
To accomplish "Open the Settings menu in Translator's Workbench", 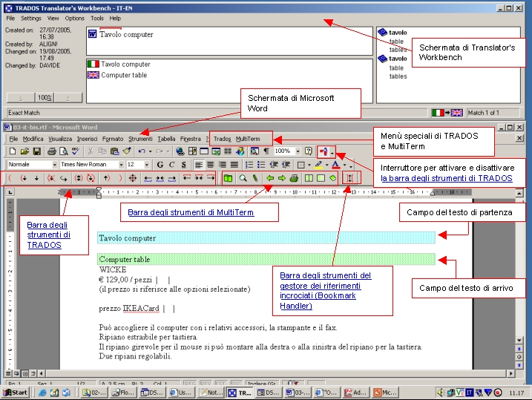I will 31,19.
